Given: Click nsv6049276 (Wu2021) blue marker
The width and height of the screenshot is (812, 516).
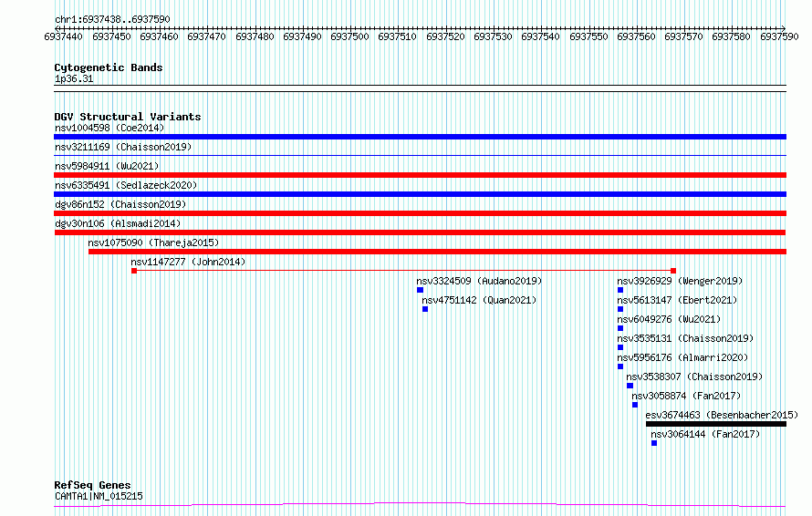Looking at the screenshot, I should tap(620, 328).
